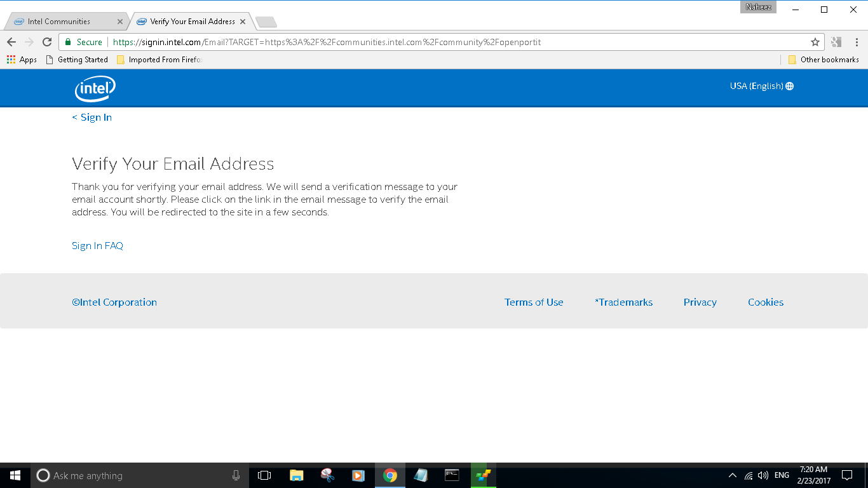
Task: Open the Other bookmarks folder
Action: [x=824, y=60]
